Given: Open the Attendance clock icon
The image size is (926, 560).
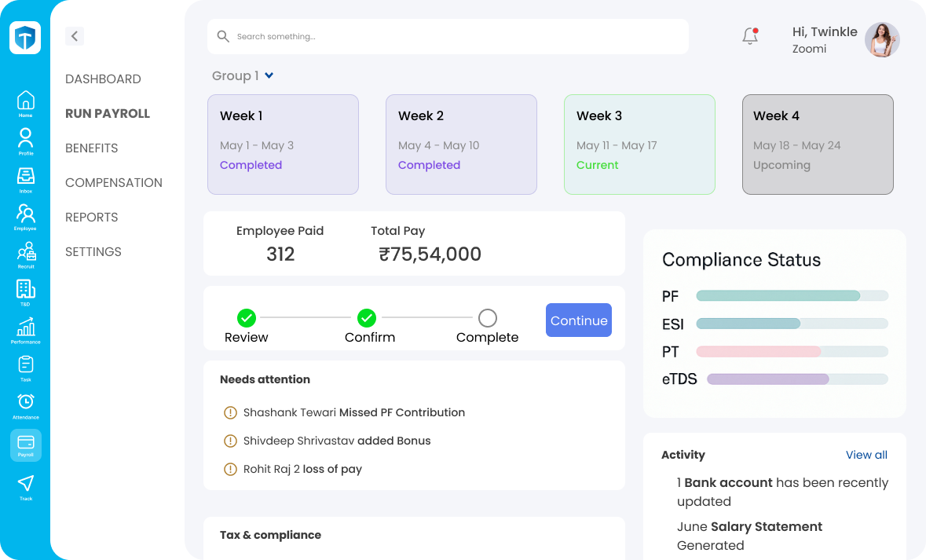Looking at the screenshot, I should coord(25,401).
